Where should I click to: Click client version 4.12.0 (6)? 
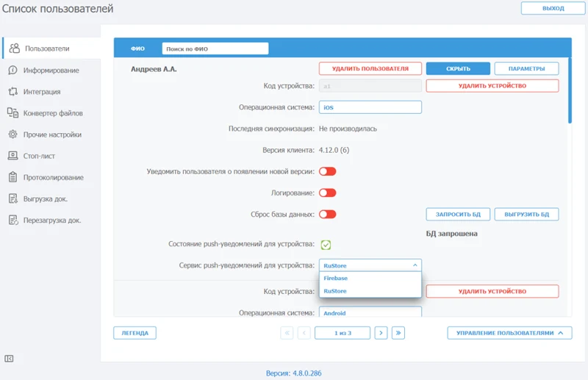pos(334,150)
